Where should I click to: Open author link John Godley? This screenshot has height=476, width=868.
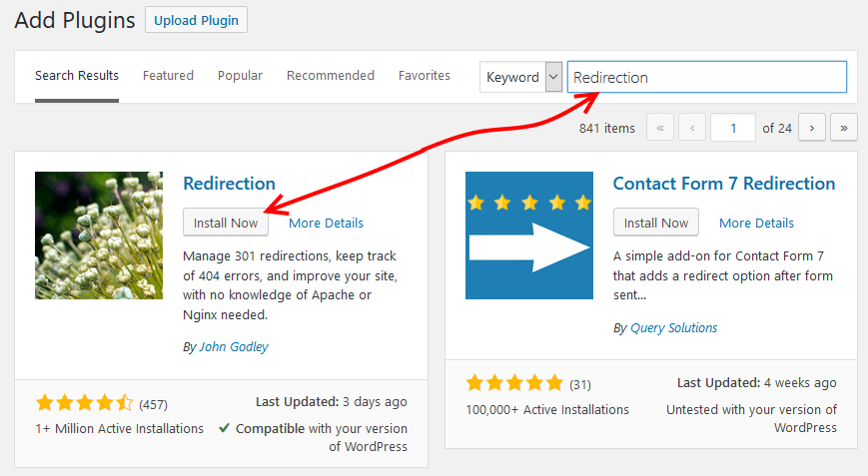coord(234,346)
